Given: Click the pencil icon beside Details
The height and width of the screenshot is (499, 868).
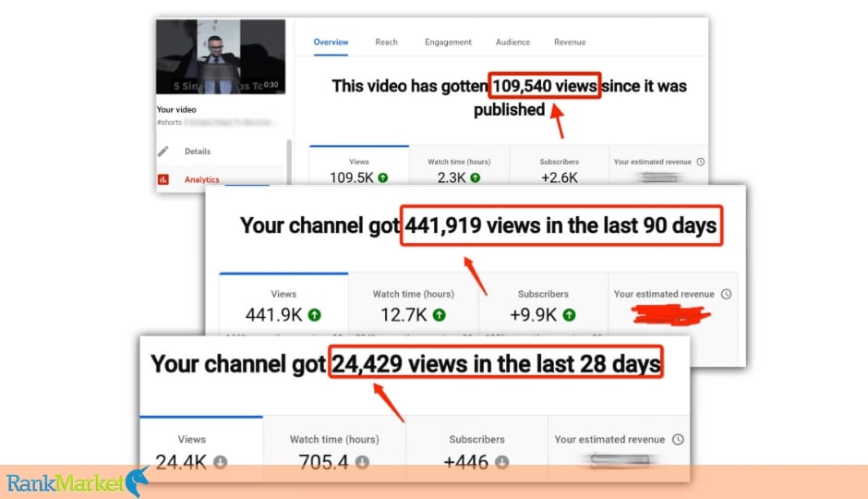Looking at the screenshot, I should click(x=163, y=152).
